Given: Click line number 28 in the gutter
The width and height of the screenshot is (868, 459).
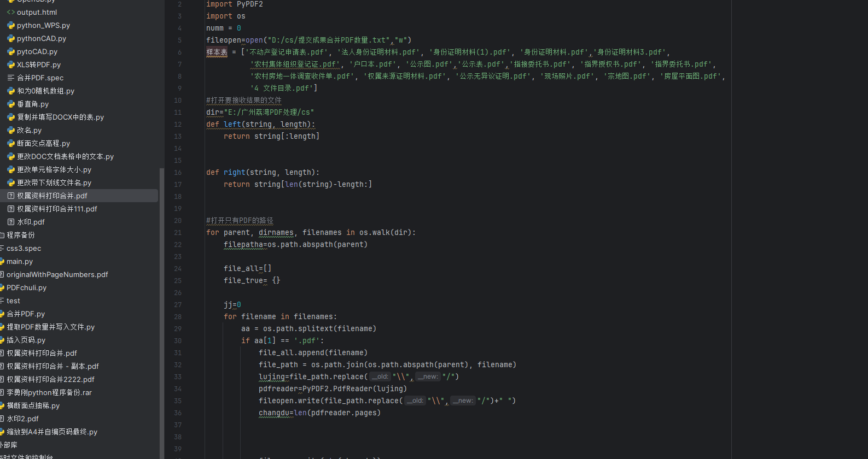Looking at the screenshot, I should (178, 317).
